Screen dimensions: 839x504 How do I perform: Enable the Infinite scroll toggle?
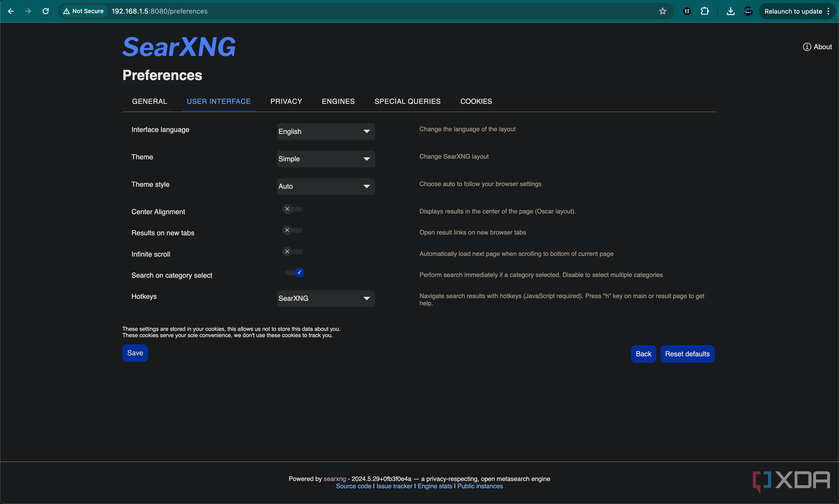[292, 252]
